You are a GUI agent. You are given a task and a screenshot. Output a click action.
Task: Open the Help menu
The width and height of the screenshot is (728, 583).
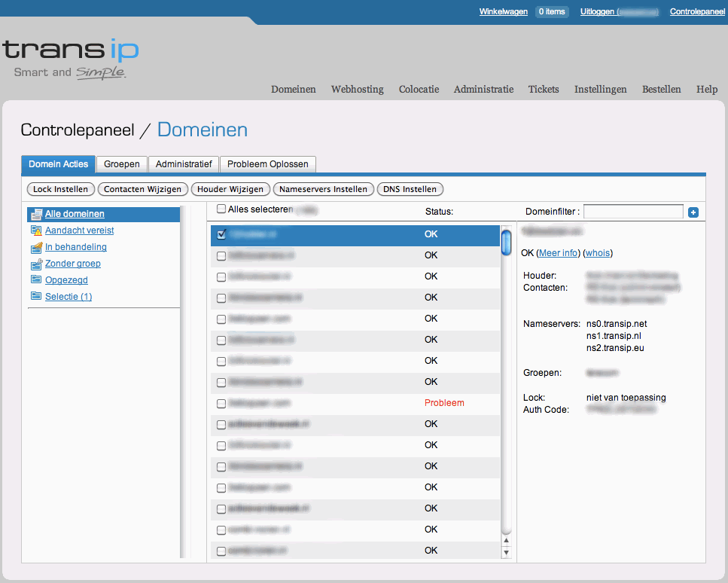point(707,89)
